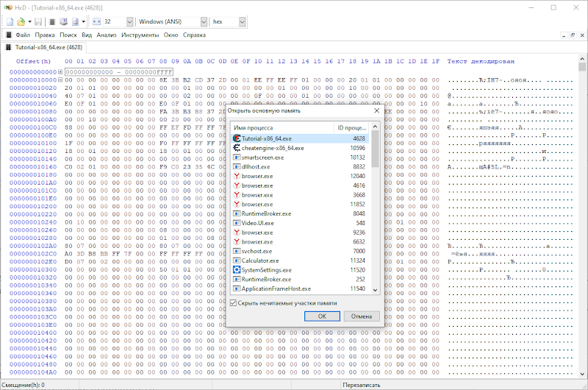Click the process list vertical scrollbar thumb
The image size is (588, 390).
click(x=375, y=149)
